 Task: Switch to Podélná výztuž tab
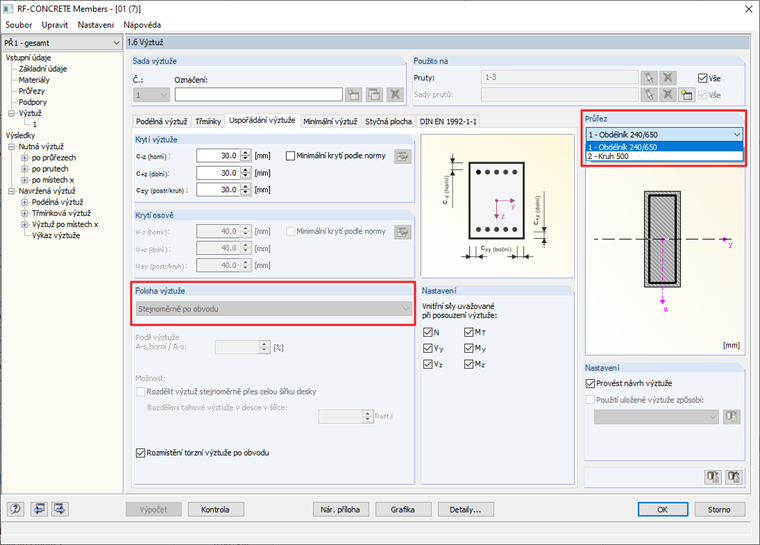[161, 121]
